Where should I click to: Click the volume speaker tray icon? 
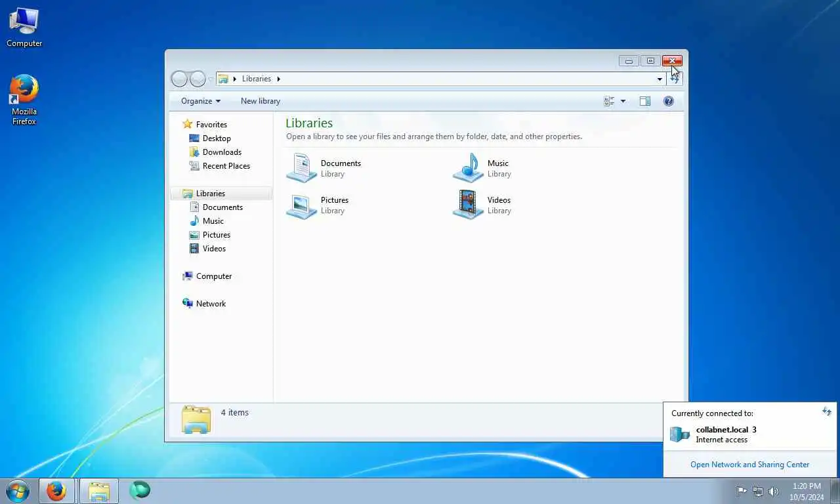(774, 491)
